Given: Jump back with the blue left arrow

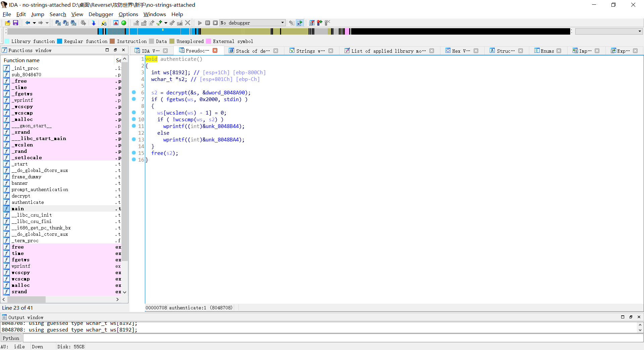Looking at the screenshot, I should [x=28, y=23].
